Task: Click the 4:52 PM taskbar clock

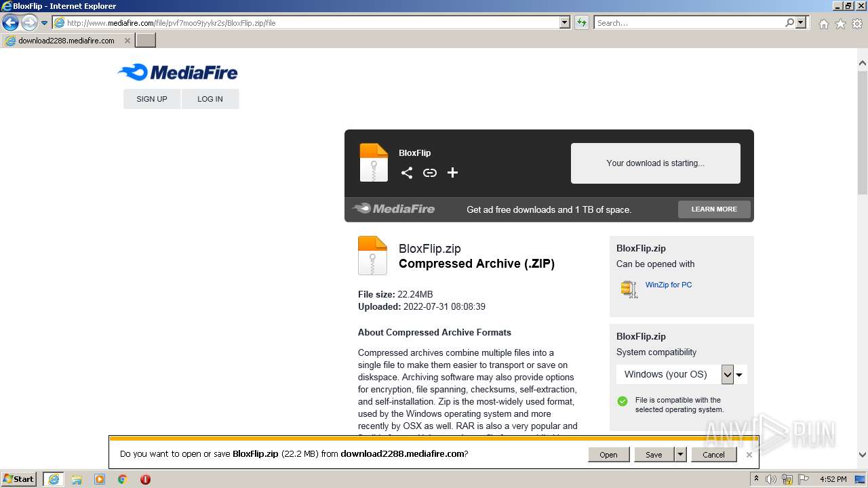Action: [x=833, y=479]
